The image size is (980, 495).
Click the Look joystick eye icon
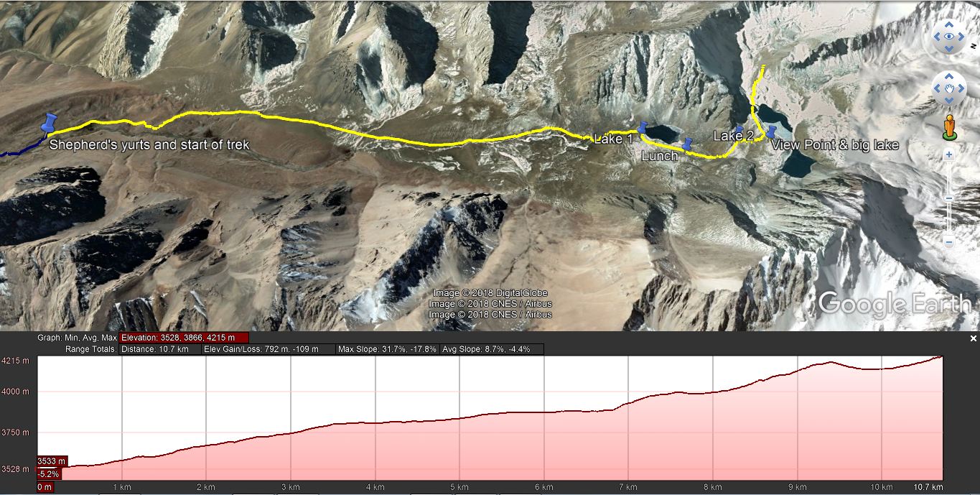click(x=949, y=37)
